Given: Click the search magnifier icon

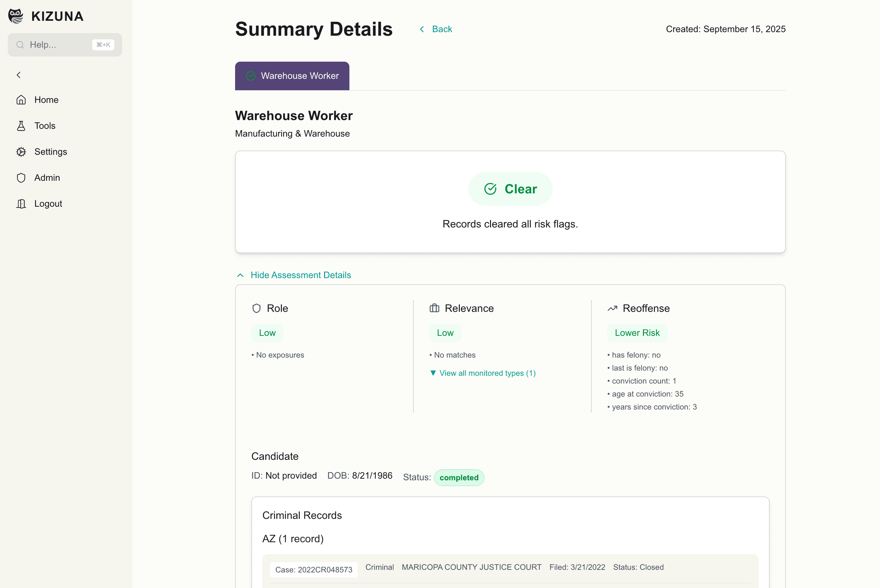Looking at the screenshot, I should coord(20,45).
